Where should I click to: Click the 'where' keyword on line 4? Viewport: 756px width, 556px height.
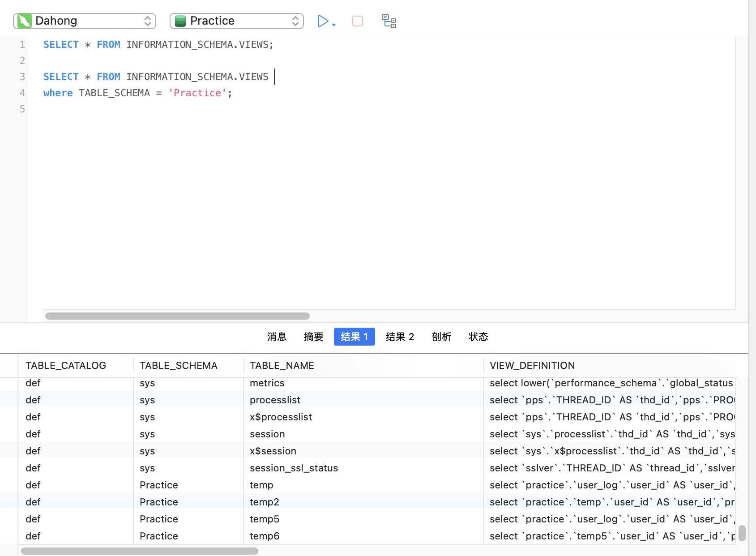tap(58, 93)
